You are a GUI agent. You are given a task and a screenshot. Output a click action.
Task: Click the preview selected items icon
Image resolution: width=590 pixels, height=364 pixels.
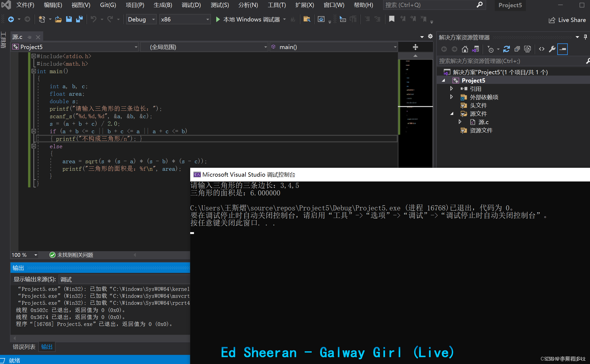tap(562, 49)
